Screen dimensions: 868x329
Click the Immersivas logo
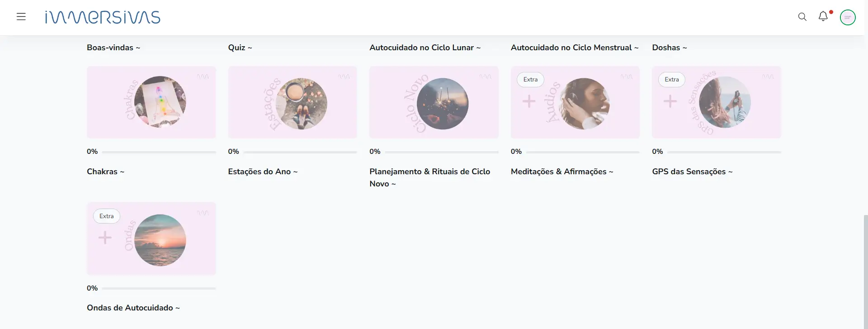[x=103, y=17]
